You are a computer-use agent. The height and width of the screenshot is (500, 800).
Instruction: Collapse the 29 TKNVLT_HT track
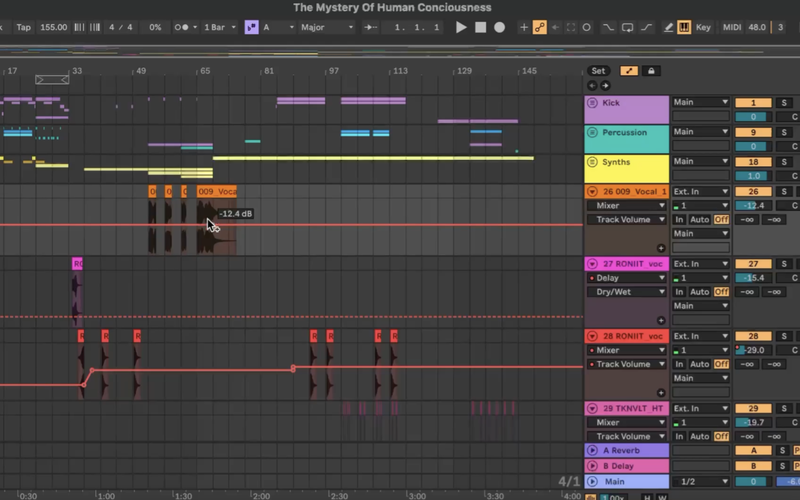[x=592, y=408]
